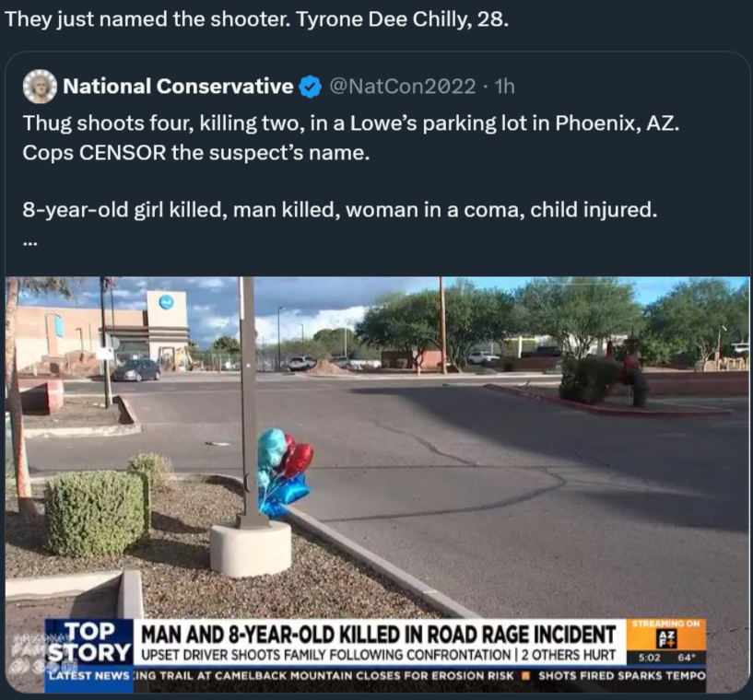Click the ticker text about Camelback Mountain
Image resolution: width=753 pixels, height=700 pixels.
pyautogui.click(x=324, y=676)
